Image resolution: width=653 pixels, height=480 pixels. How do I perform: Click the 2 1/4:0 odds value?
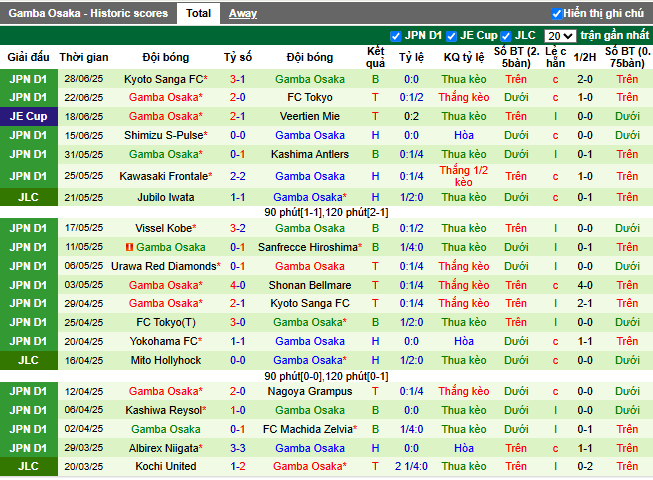411,466
